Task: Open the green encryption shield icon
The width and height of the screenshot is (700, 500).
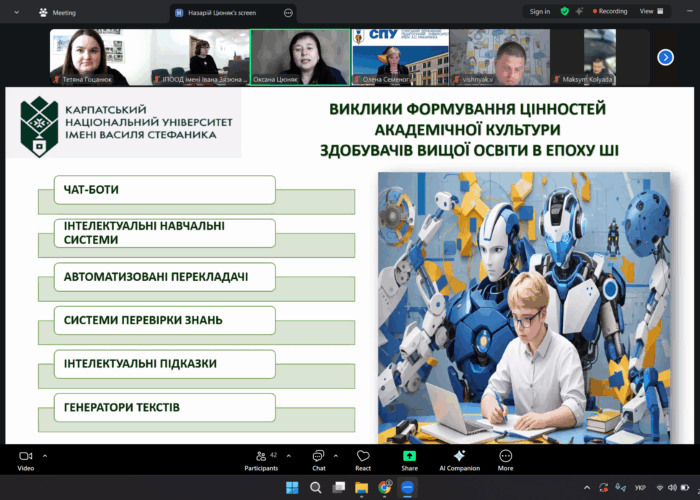Action: [565, 11]
